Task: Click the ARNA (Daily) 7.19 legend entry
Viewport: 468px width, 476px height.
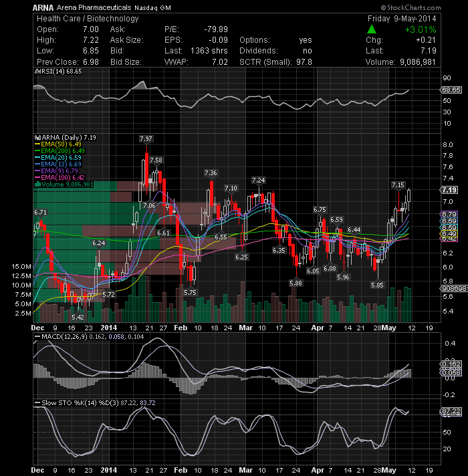Action: pyautogui.click(x=69, y=138)
